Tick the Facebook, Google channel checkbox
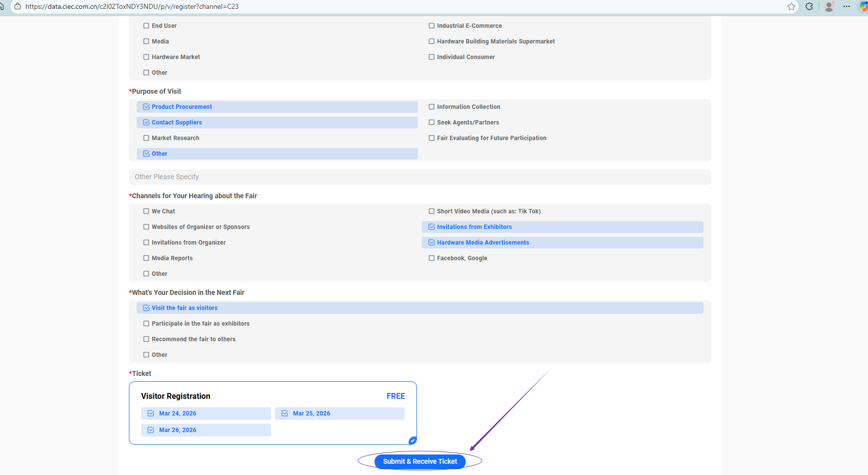Viewport: 868px width, 475px height. pyautogui.click(x=432, y=258)
